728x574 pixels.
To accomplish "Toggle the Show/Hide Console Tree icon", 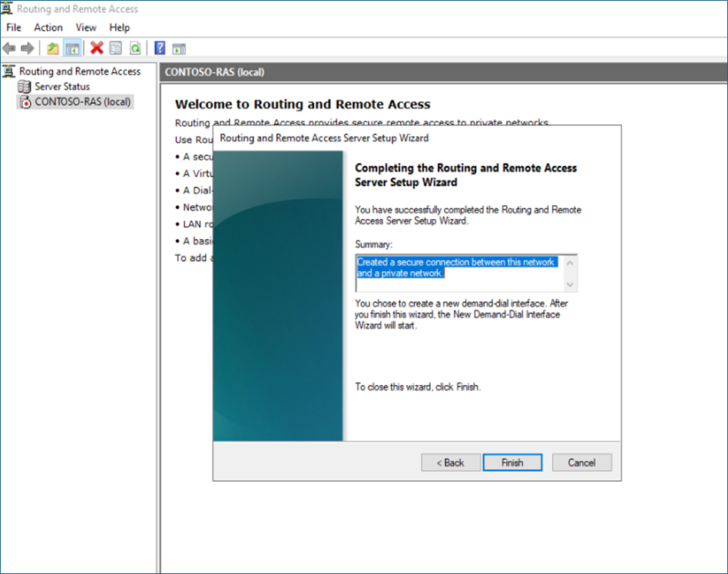I will (x=72, y=48).
